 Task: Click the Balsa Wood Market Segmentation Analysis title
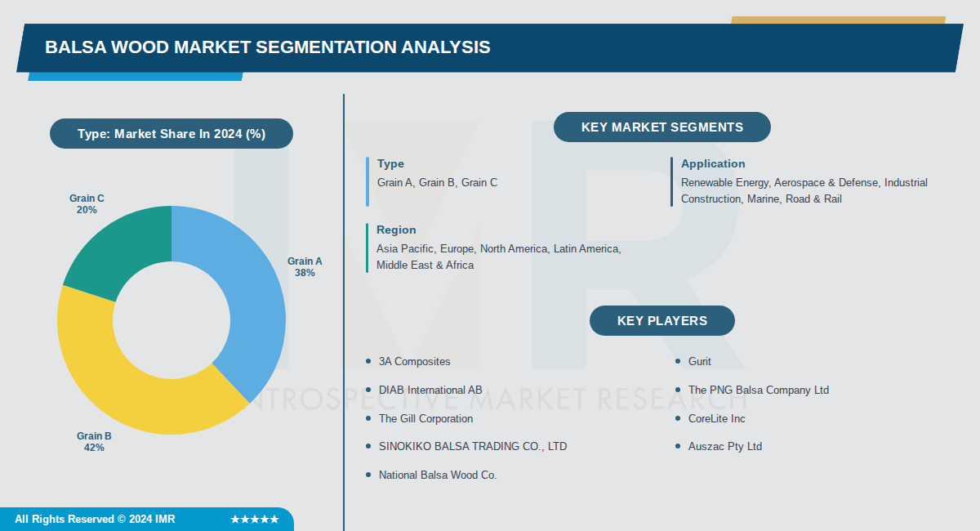(268, 47)
